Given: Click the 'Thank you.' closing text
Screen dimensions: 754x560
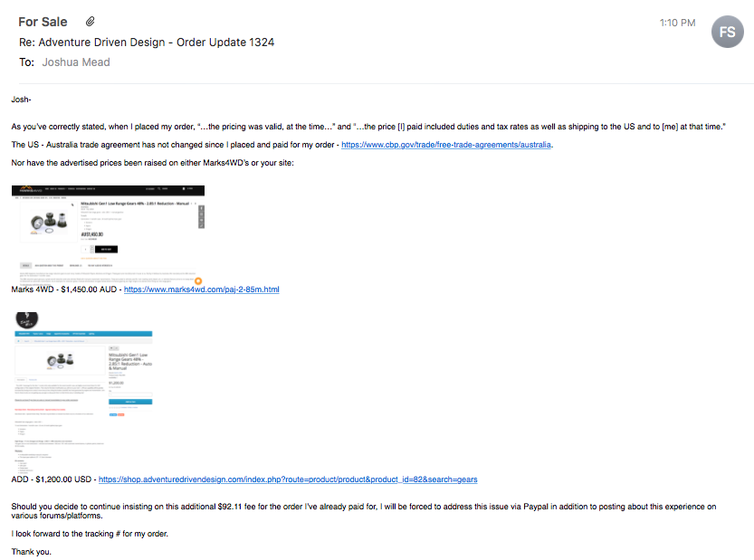Looking at the screenshot, I should coord(32,551).
